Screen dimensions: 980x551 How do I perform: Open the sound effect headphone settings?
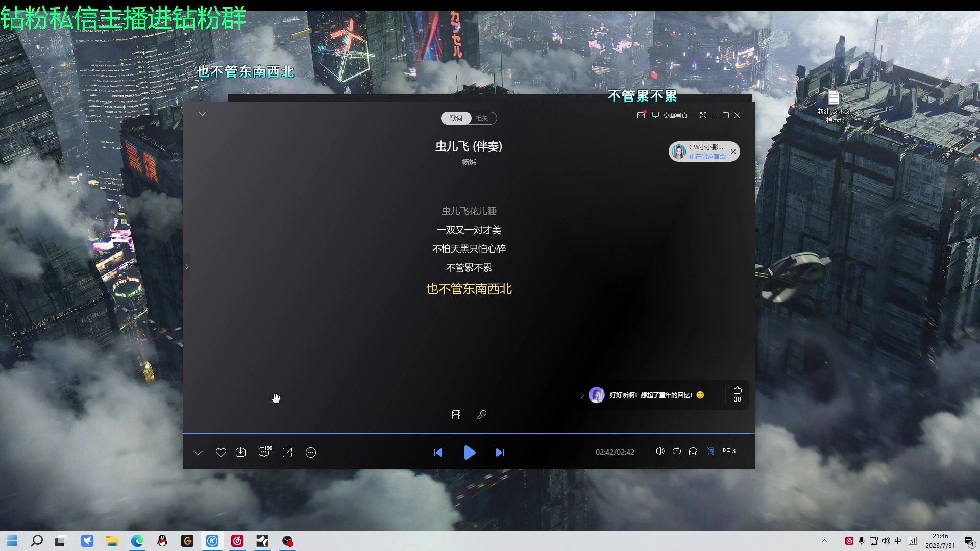693,451
